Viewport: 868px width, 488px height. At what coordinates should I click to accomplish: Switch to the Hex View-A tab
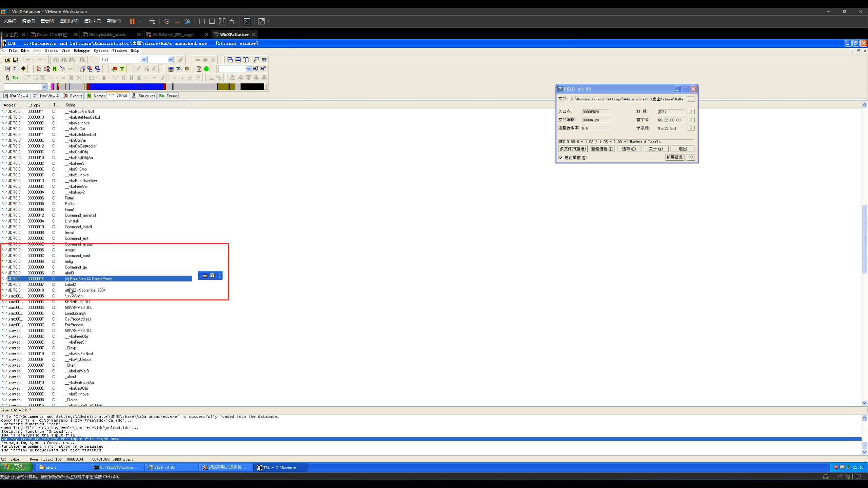click(46, 96)
